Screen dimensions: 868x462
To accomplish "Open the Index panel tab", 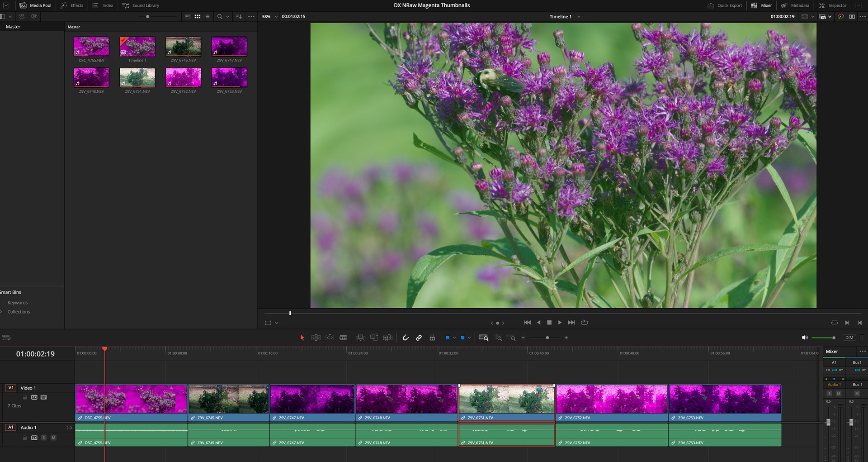I will click(x=103, y=5).
